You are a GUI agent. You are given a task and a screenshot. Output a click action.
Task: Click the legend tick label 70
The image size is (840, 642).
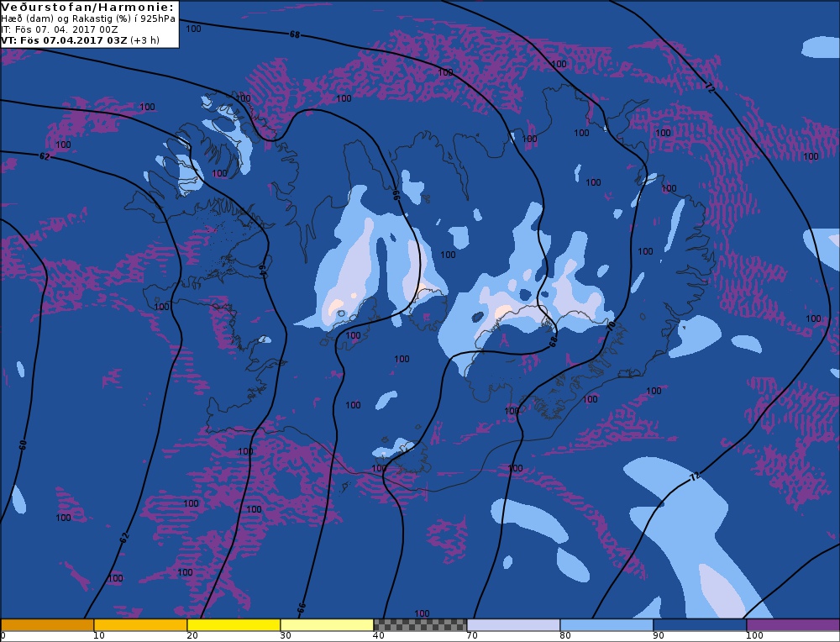471,636
